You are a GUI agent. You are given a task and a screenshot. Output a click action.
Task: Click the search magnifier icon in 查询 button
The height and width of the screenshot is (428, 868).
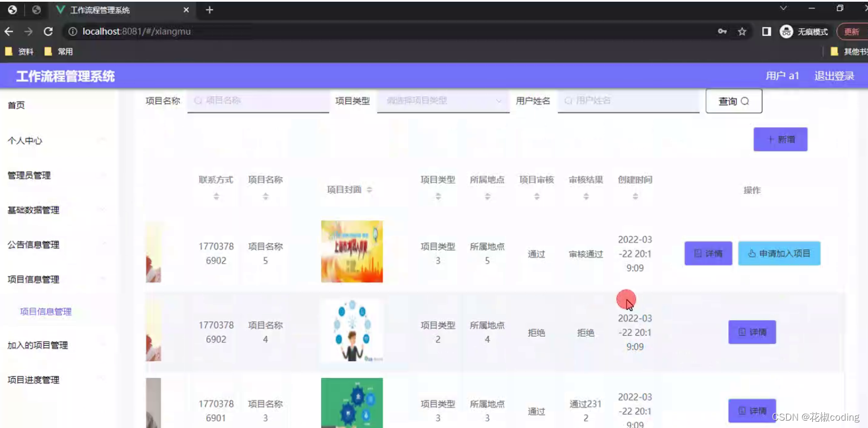pos(746,101)
